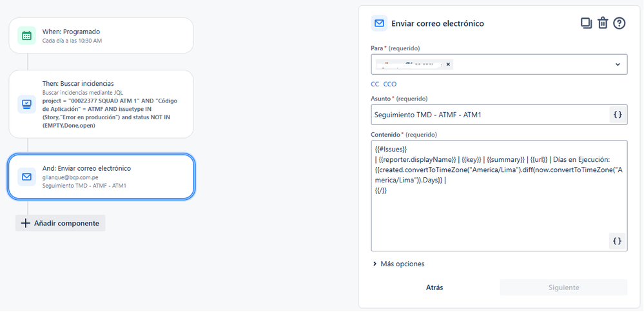644x312 pixels.
Task: Click the Siguiente button
Action: [563, 288]
